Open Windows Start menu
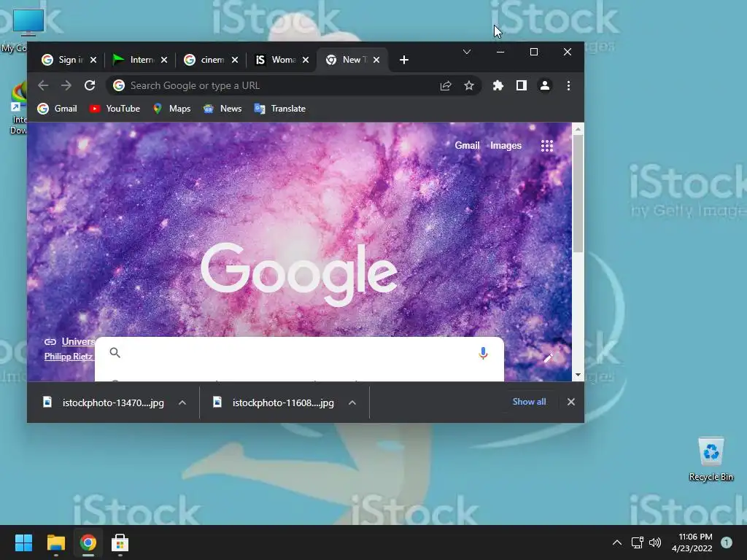The width and height of the screenshot is (747, 560). (23, 542)
